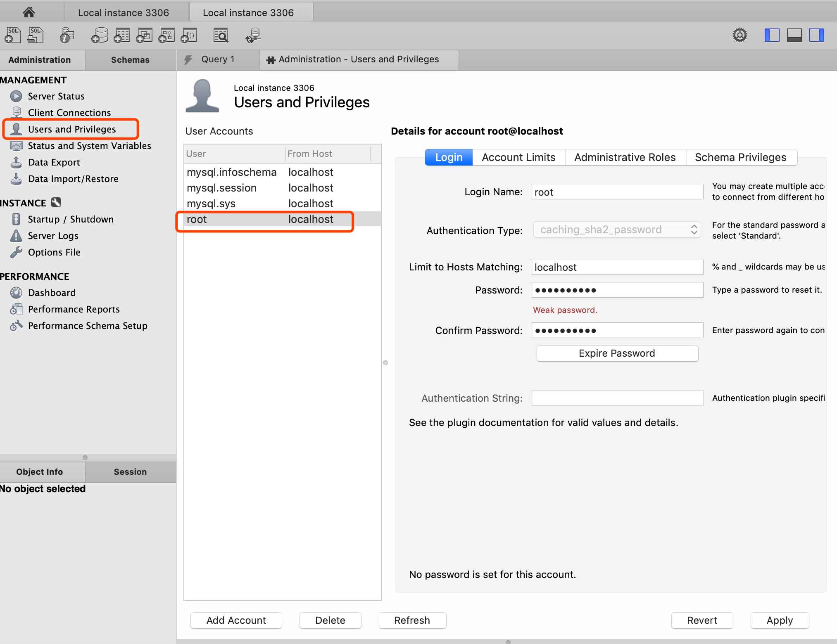Open SQL script file icon
The image size is (837, 644).
pyautogui.click(x=36, y=36)
